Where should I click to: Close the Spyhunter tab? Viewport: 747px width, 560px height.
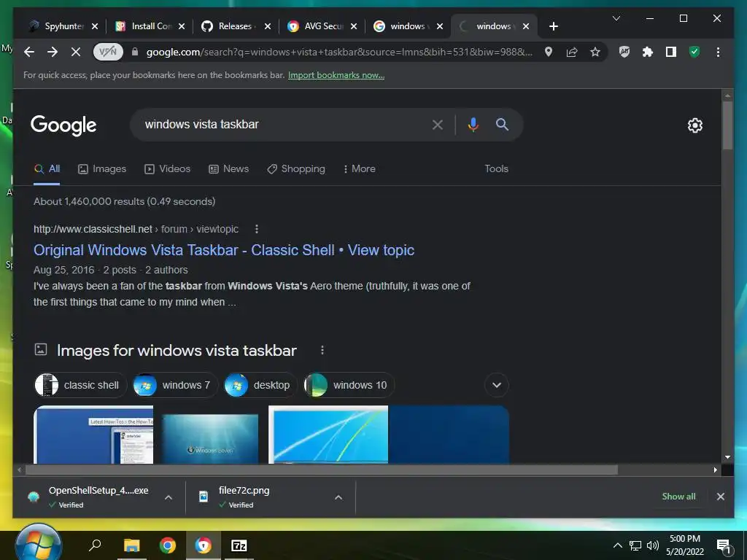click(x=95, y=26)
